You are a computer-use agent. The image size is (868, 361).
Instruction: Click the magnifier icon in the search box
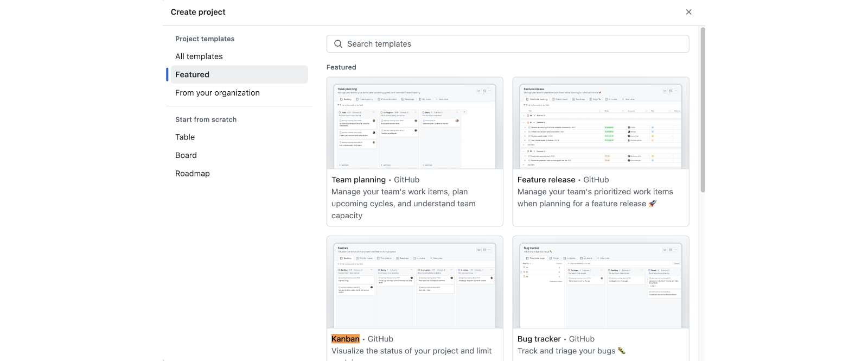[338, 44]
